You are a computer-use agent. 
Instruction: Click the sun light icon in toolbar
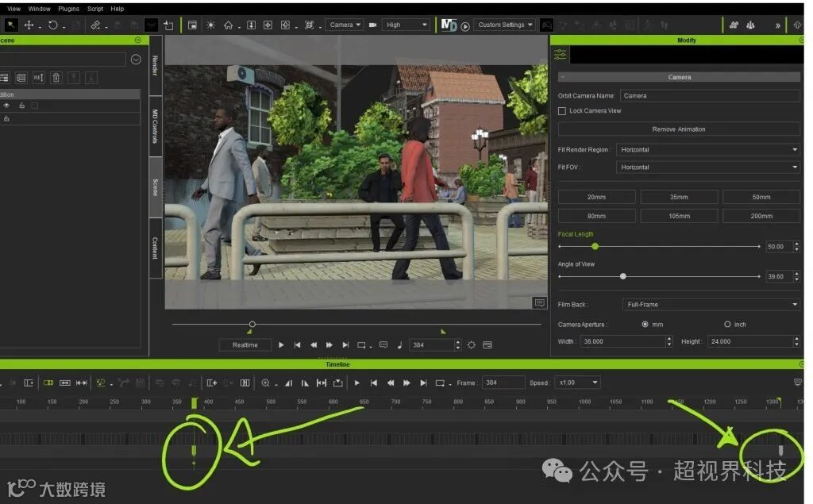tap(210, 25)
